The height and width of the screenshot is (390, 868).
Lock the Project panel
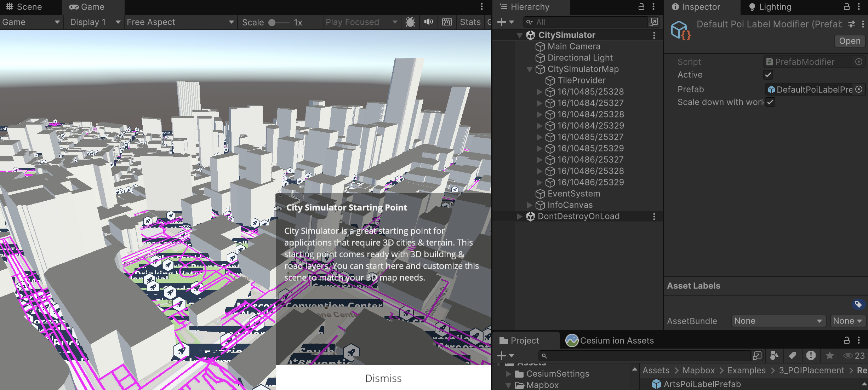coord(846,340)
